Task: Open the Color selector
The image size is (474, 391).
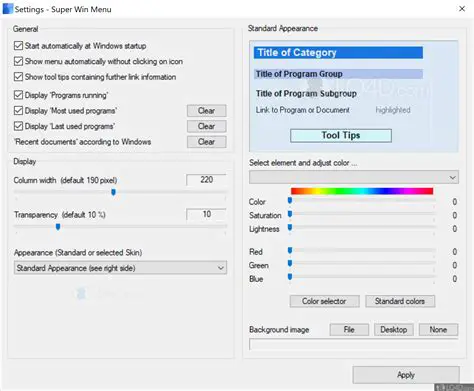Action: 324,301
